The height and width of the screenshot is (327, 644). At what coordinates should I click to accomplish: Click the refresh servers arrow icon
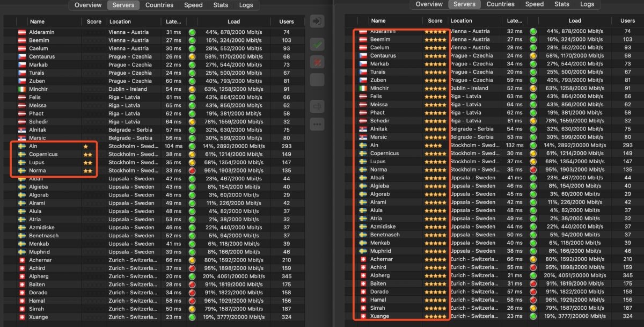coord(317,106)
